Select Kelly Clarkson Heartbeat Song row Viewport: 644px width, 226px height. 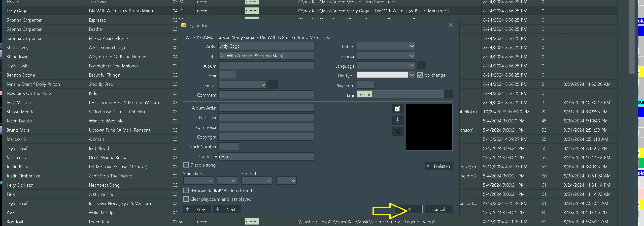coord(92,185)
